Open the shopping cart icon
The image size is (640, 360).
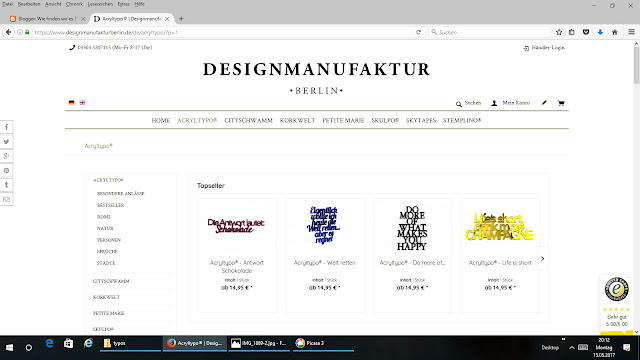561,103
